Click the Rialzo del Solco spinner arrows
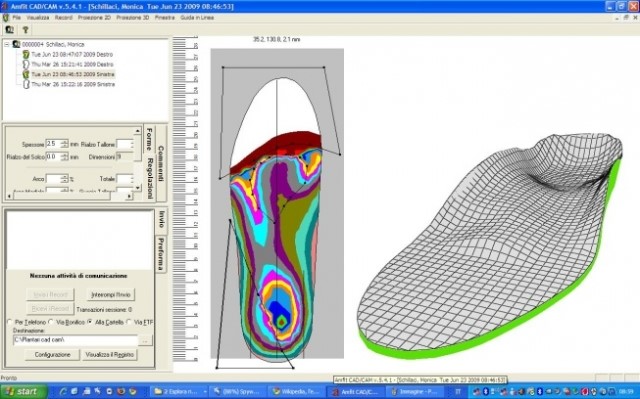640x399 pixels. (x=64, y=157)
